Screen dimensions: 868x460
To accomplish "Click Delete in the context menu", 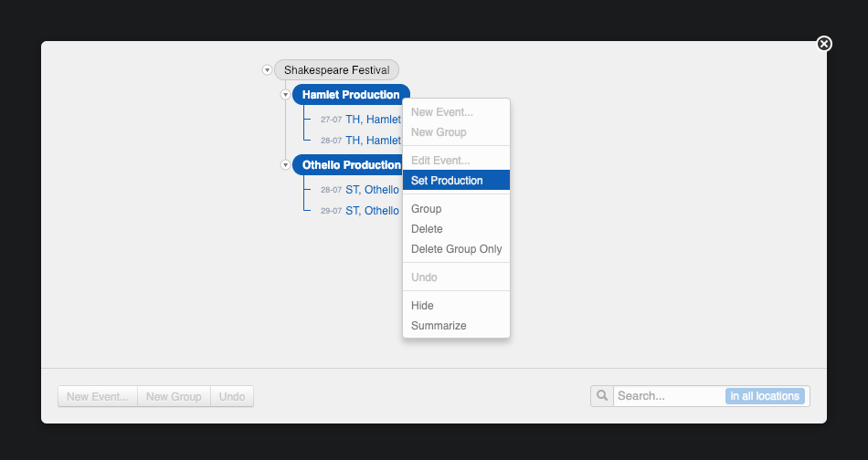I will pos(427,229).
